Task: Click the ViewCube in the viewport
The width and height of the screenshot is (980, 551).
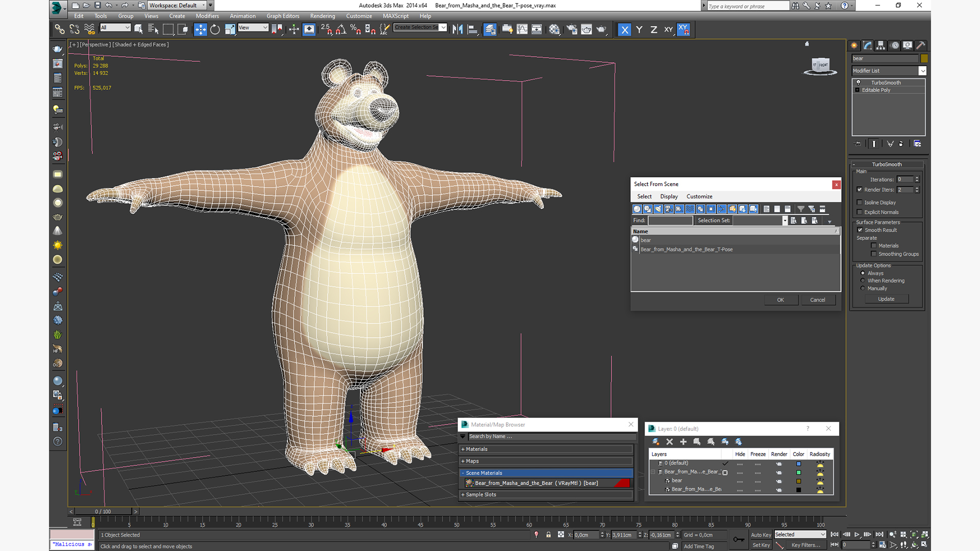Action: click(820, 66)
